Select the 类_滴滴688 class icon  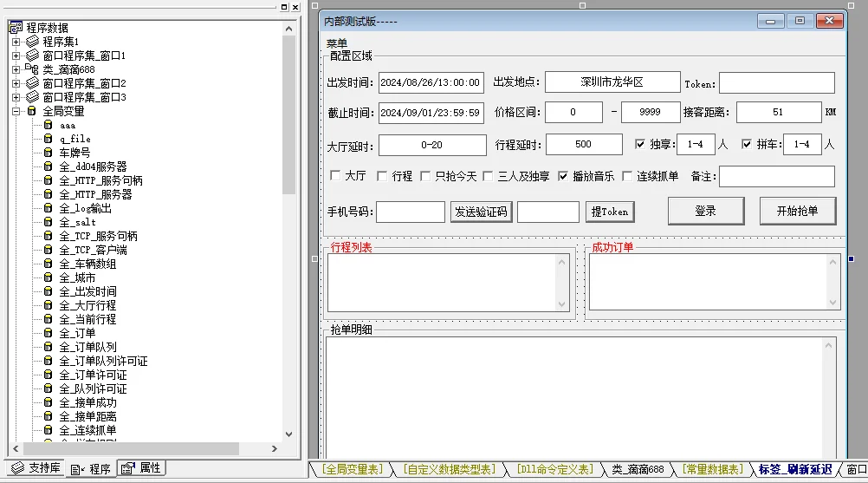(x=32, y=69)
